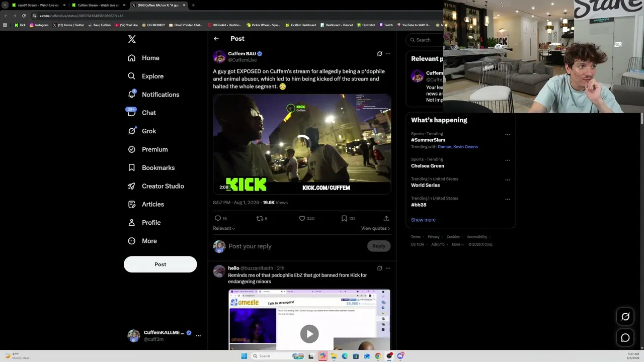Click Grok icon on @buzzardteeth reply
The image size is (644, 362).
(380, 268)
